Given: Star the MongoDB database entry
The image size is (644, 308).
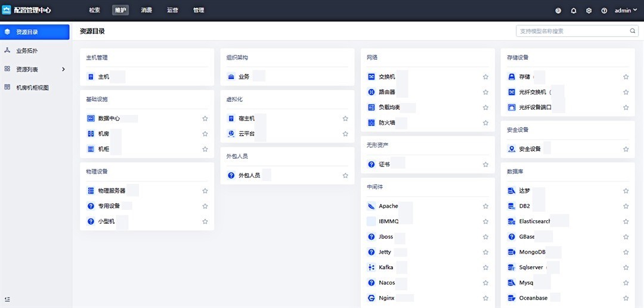Looking at the screenshot, I should pos(626,252).
